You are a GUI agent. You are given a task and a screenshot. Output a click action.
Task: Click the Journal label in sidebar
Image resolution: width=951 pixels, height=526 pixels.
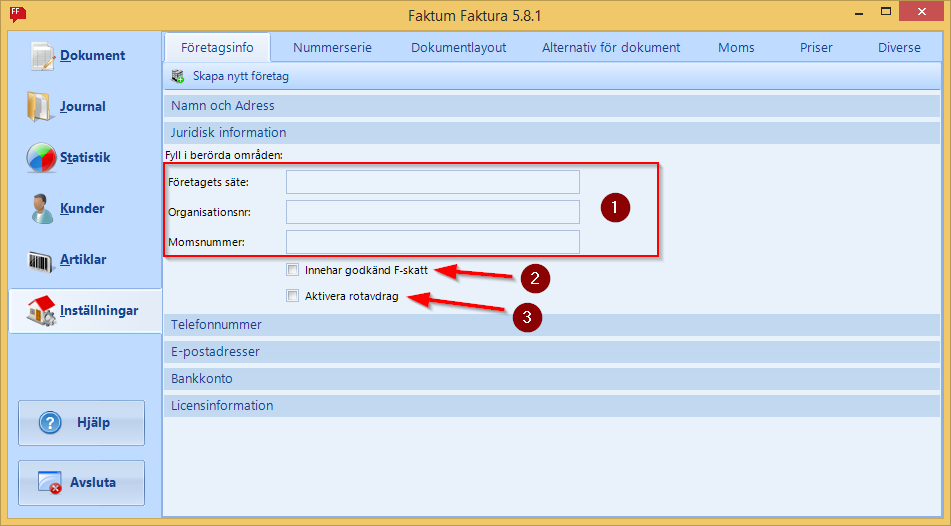tap(83, 107)
